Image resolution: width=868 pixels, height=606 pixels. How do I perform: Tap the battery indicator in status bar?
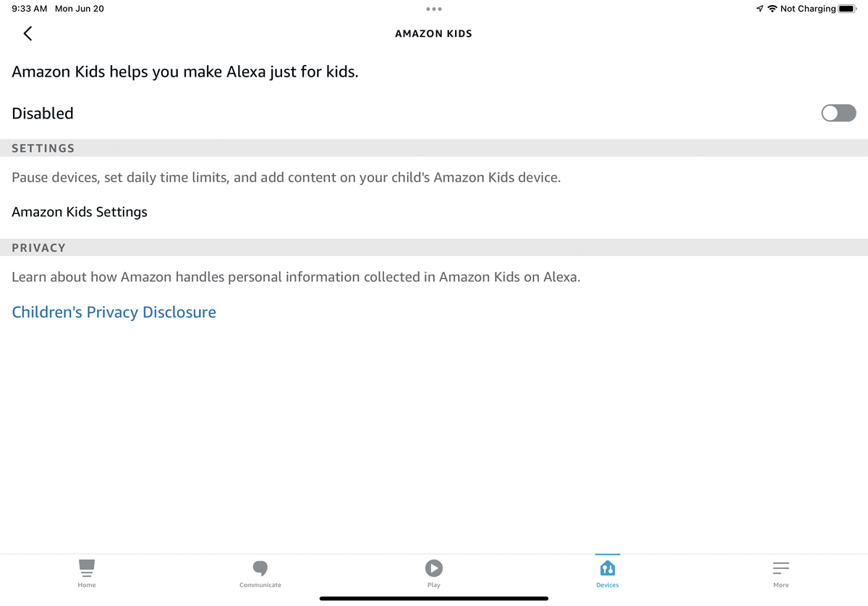(x=848, y=9)
